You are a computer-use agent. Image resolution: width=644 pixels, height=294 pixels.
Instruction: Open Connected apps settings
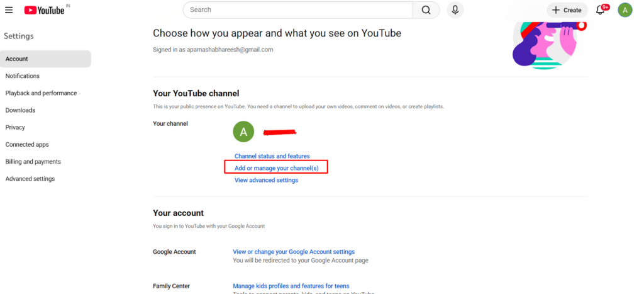[x=27, y=145]
